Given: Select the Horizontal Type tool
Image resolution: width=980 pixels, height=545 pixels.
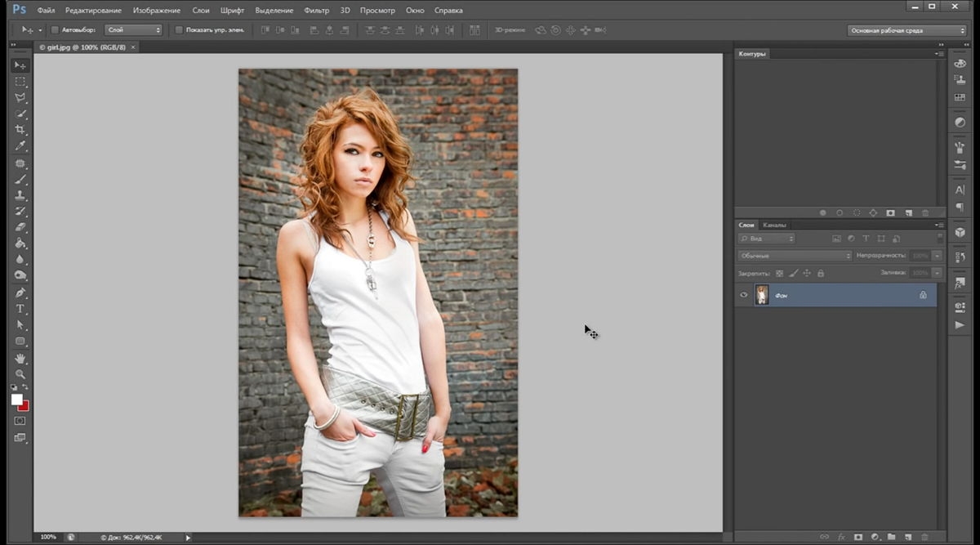Looking at the screenshot, I should click(20, 309).
